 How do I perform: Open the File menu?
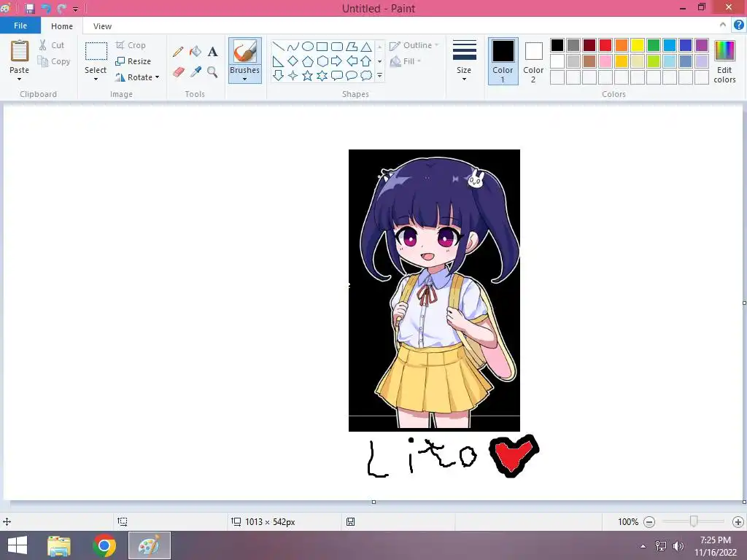click(20, 26)
